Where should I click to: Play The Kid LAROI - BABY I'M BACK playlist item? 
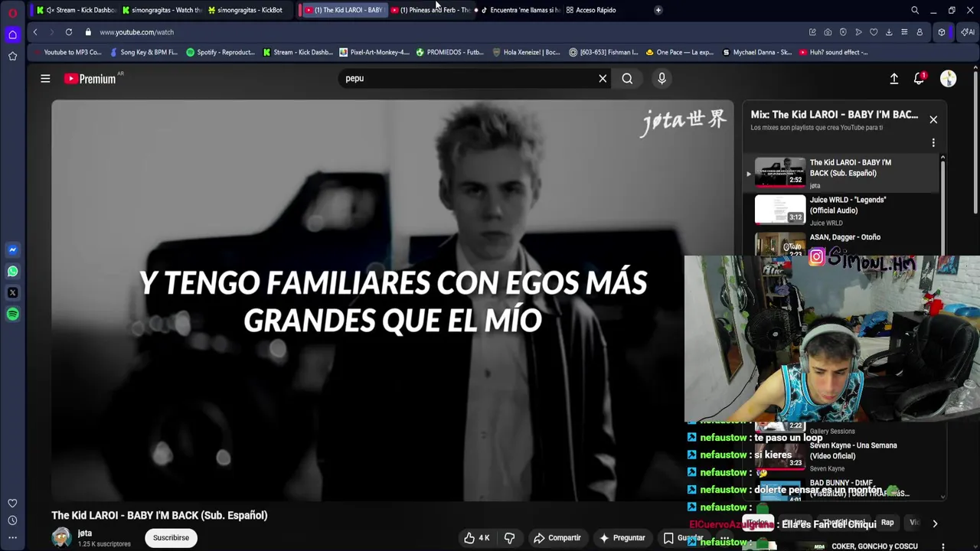tap(841, 173)
